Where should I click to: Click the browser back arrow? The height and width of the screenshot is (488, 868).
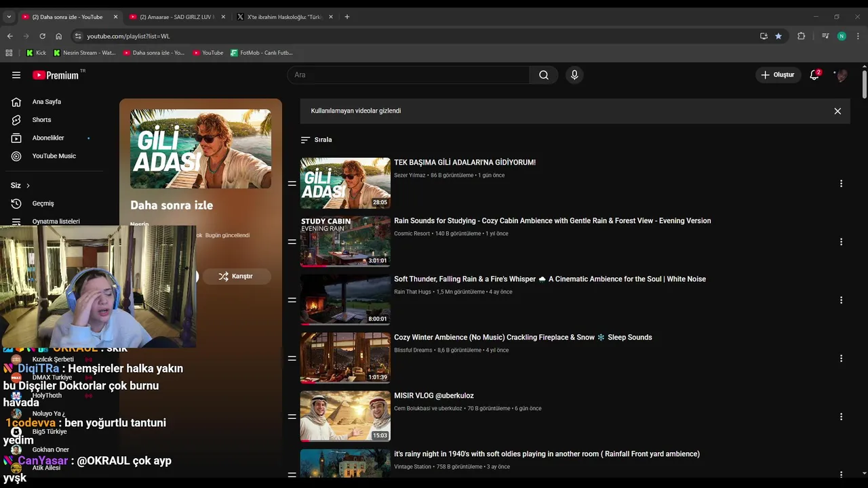(x=9, y=36)
